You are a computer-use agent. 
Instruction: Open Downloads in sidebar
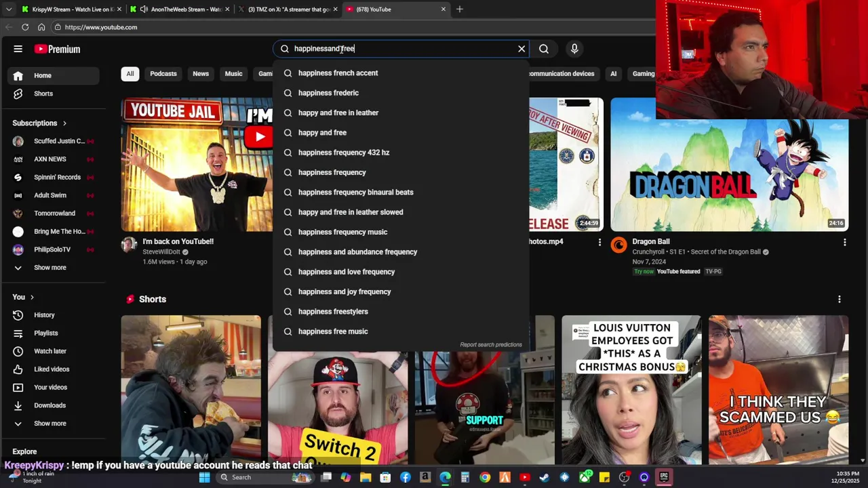coord(53,405)
